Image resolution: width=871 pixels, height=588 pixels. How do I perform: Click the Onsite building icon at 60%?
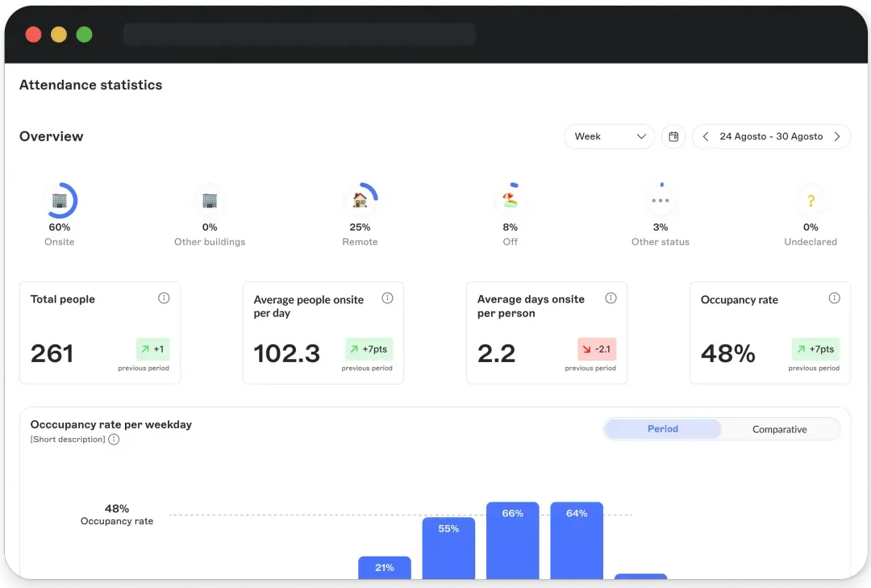click(60, 201)
